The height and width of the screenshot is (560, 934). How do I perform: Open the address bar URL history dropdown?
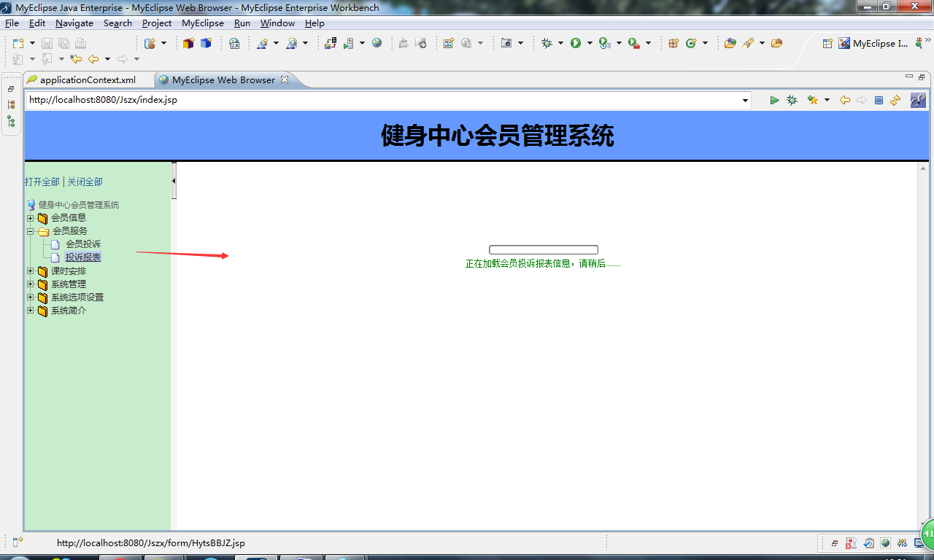tap(744, 100)
